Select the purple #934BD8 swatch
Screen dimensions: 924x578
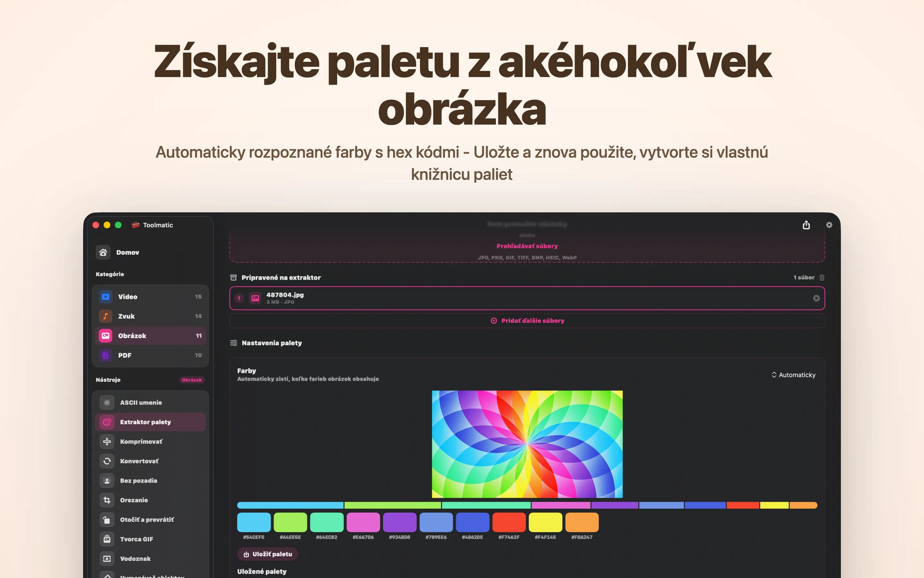click(x=400, y=522)
